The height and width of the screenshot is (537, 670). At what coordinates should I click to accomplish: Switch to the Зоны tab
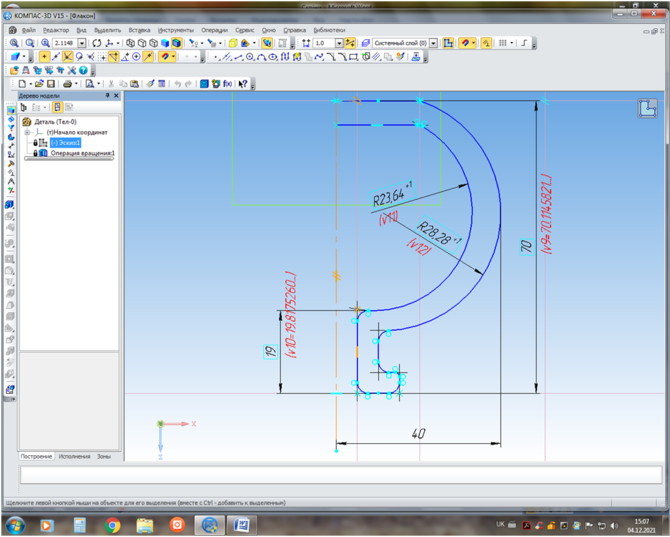point(103,457)
